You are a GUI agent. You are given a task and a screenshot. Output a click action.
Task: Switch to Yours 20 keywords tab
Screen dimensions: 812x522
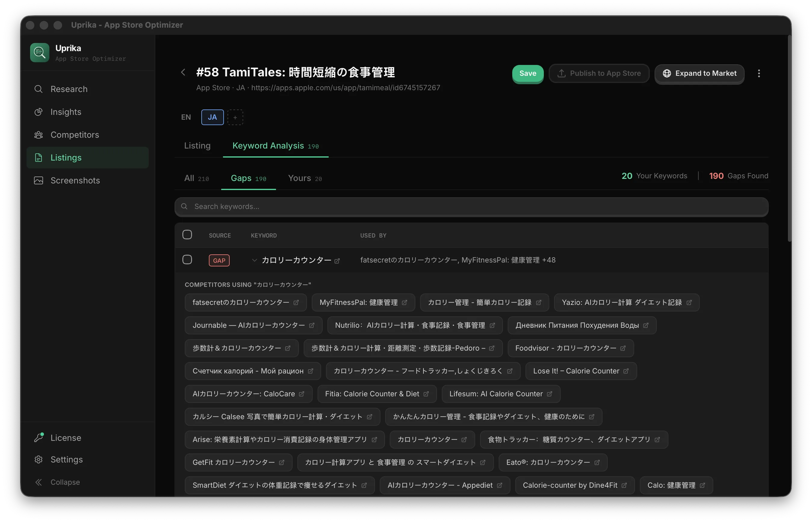[x=305, y=178]
